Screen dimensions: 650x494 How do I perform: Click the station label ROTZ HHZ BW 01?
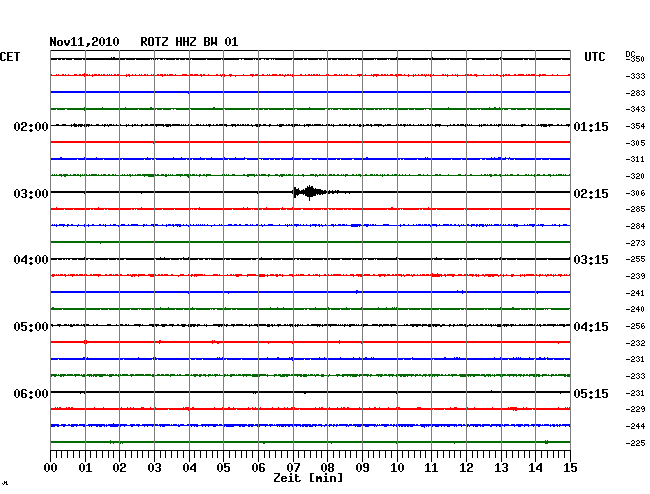pos(189,42)
